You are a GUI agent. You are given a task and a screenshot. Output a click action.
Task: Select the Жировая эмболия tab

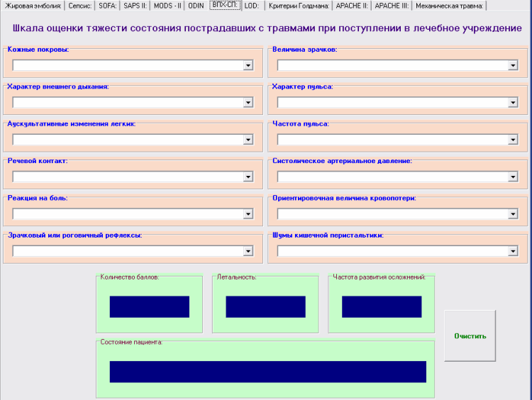(x=33, y=6)
